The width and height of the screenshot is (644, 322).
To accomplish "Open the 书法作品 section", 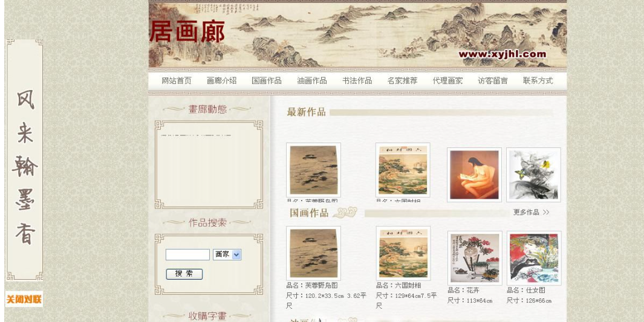I will pyautogui.click(x=357, y=81).
